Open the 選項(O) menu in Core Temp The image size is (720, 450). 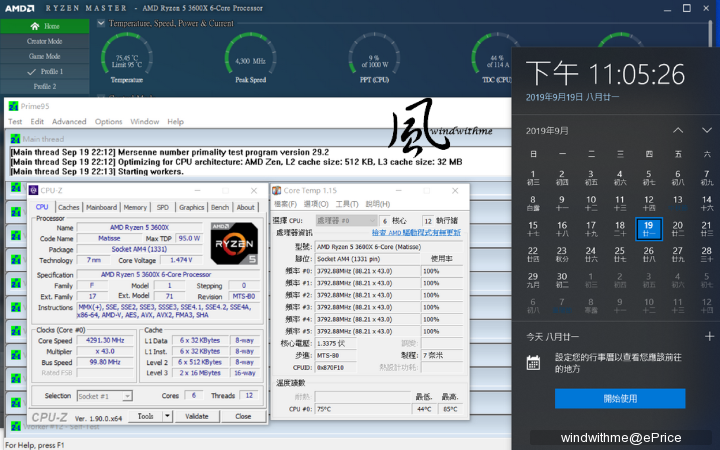(x=316, y=204)
